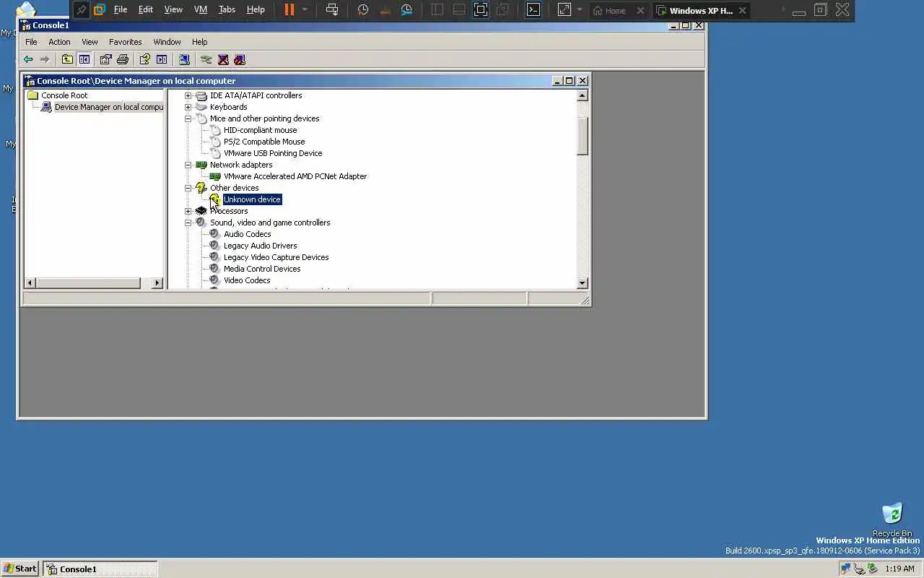Select Device Manager on local computer tree node

pyautogui.click(x=109, y=107)
